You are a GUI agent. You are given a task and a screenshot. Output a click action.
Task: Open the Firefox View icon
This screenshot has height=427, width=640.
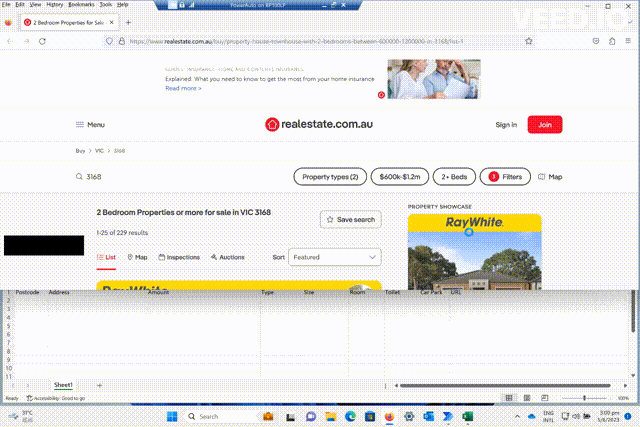[x=8, y=22]
